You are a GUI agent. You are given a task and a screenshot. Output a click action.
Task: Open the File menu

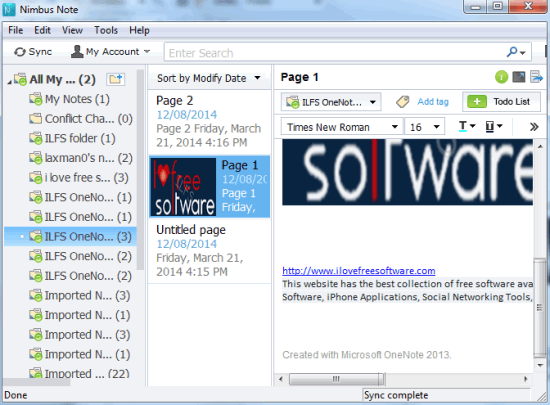(x=16, y=30)
